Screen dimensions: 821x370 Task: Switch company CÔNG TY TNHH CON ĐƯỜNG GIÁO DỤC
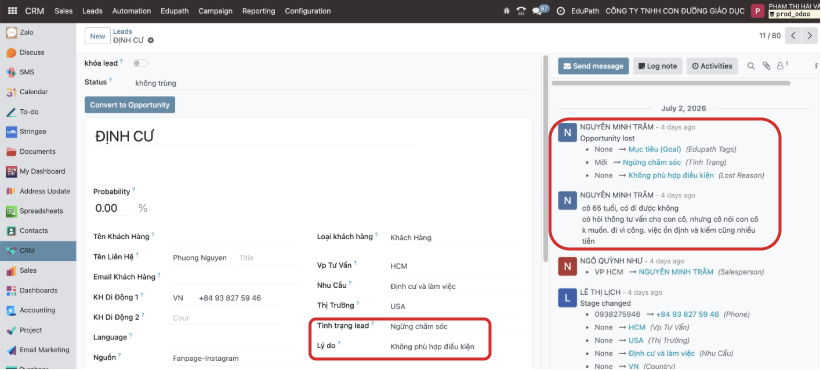click(674, 11)
